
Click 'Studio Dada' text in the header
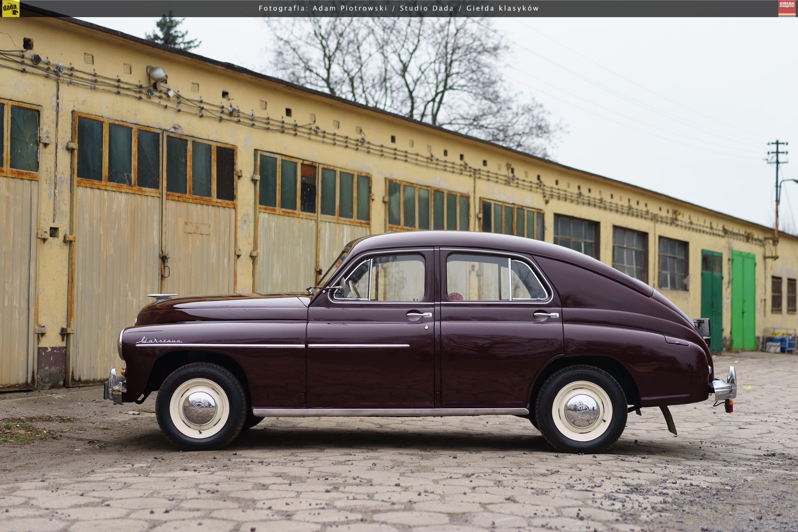point(427,8)
